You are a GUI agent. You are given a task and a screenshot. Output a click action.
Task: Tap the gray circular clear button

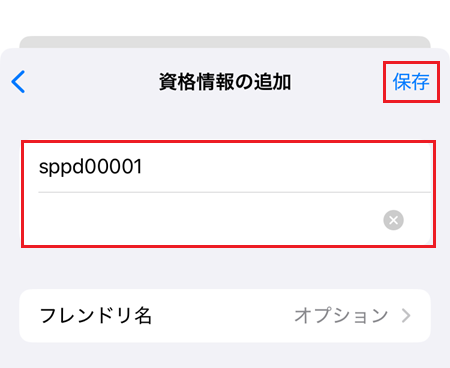point(393,220)
